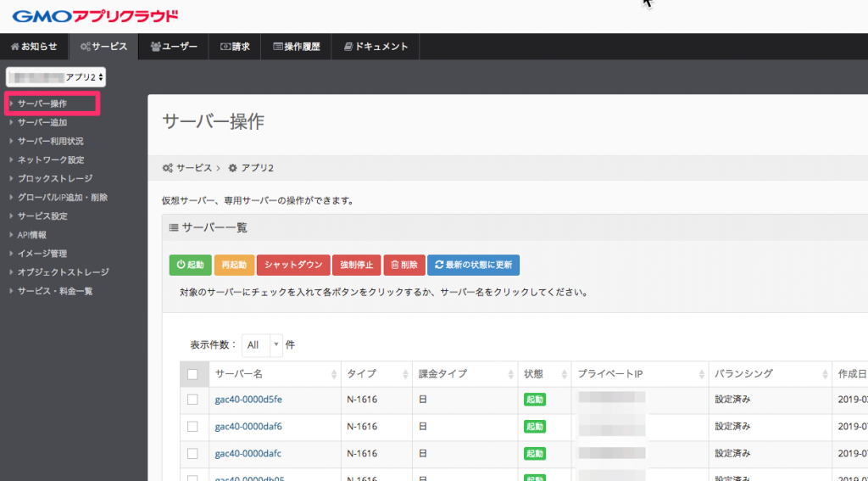Sort by バランシング column arrows

(825, 375)
